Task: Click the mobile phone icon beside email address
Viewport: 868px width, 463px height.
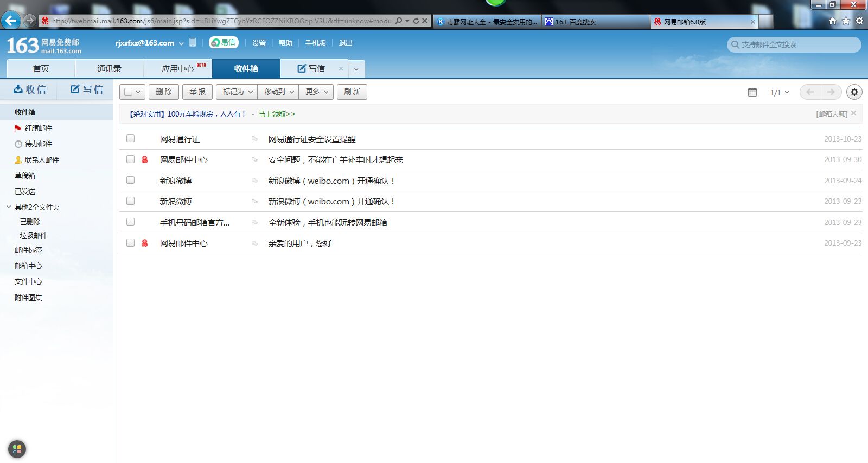Action: click(x=193, y=43)
